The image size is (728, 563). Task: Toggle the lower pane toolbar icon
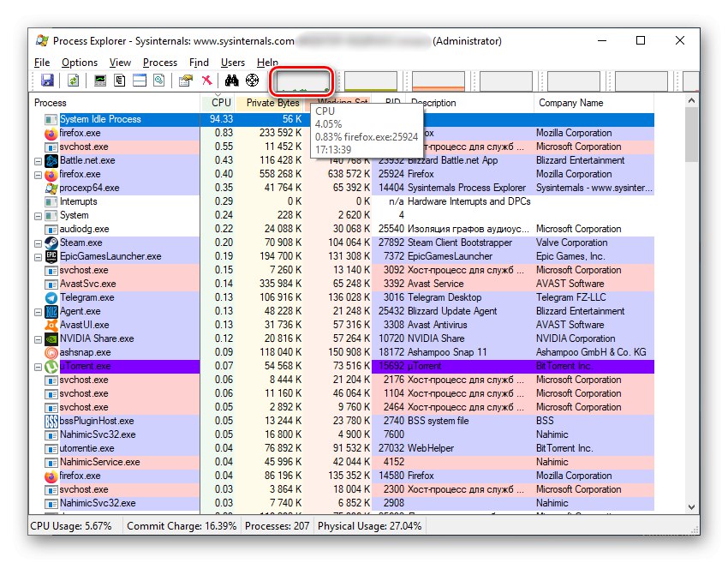click(139, 81)
